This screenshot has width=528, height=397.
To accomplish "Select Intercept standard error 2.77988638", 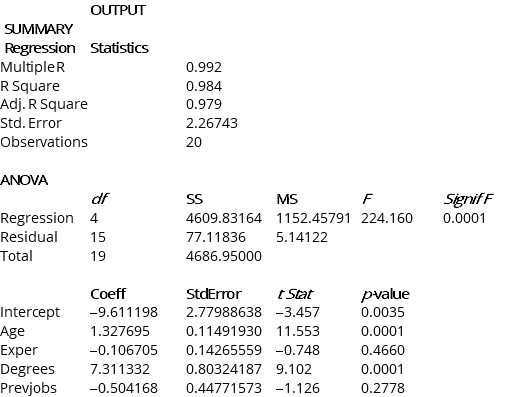I will coord(224,312).
